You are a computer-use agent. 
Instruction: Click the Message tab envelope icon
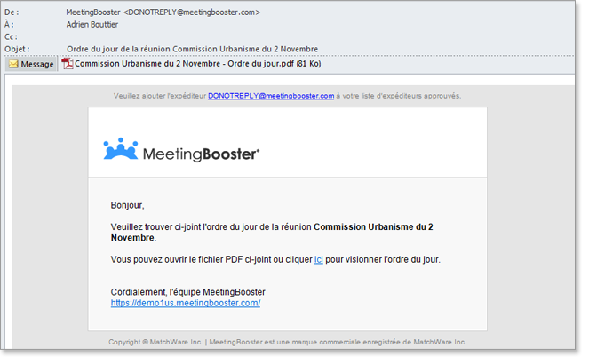(13, 64)
